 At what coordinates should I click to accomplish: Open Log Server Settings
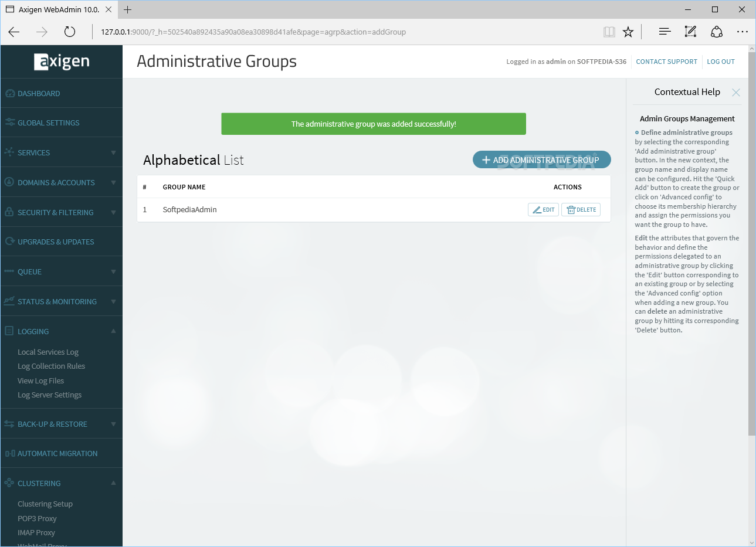point(49,395)
